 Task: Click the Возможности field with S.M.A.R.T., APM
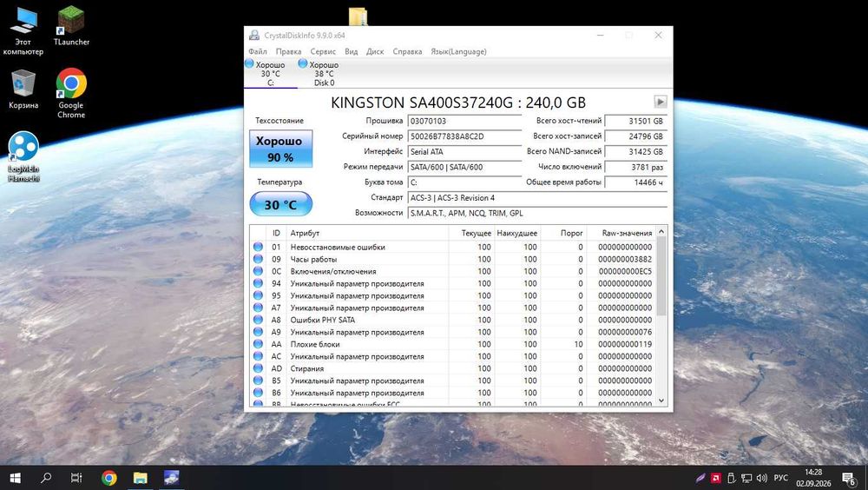(x=537, y=213)
